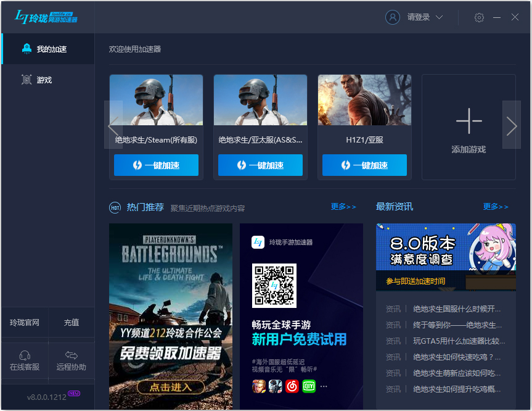Select 游戏 sidebar tab

48,80
